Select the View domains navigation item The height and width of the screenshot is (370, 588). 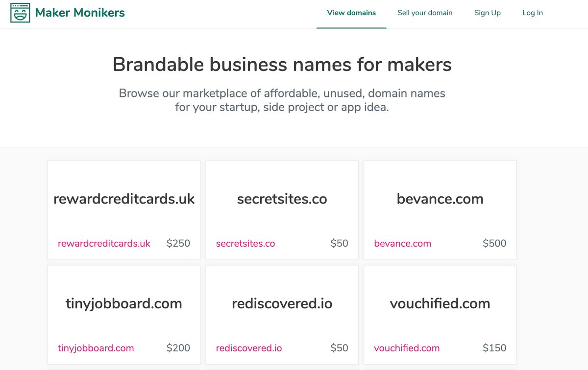click(x=351, y=13)
